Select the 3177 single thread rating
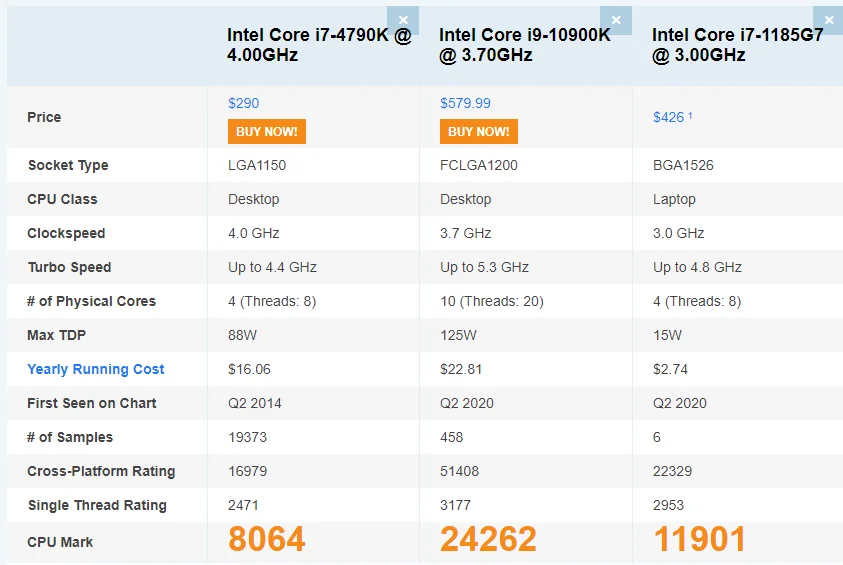 point(455,505)
